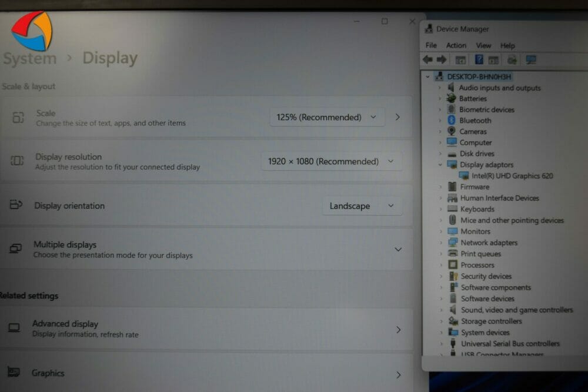The width and height of the screenshot is (588, 392).
Task: Minimize the Settings window
Action: [357, 21]
